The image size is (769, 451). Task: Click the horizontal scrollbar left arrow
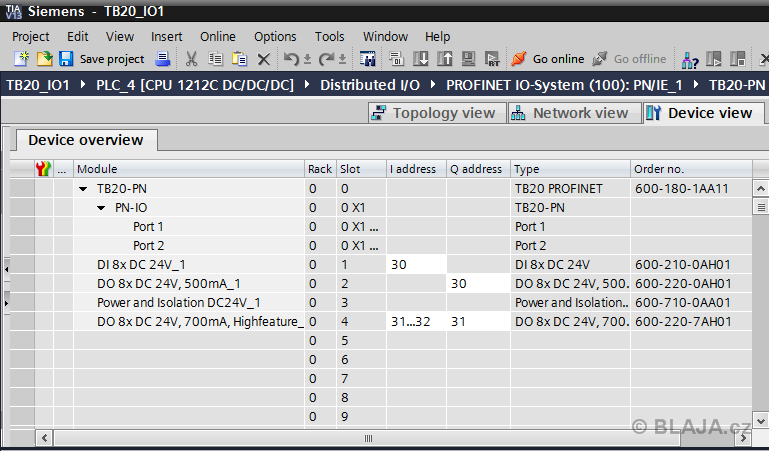click(x=45, y=438)
